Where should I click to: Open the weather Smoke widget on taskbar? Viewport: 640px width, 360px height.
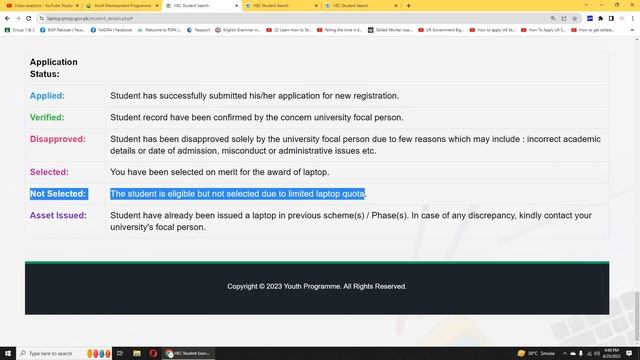pos(537,353)
